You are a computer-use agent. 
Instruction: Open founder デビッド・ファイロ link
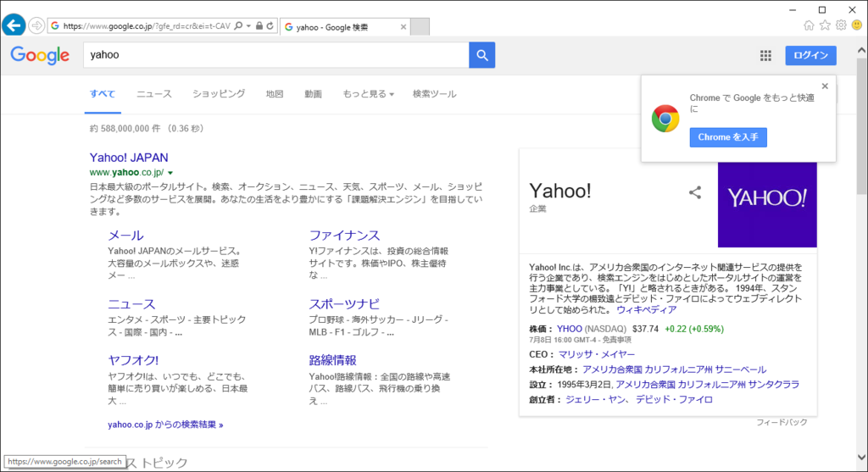point(674,399)
